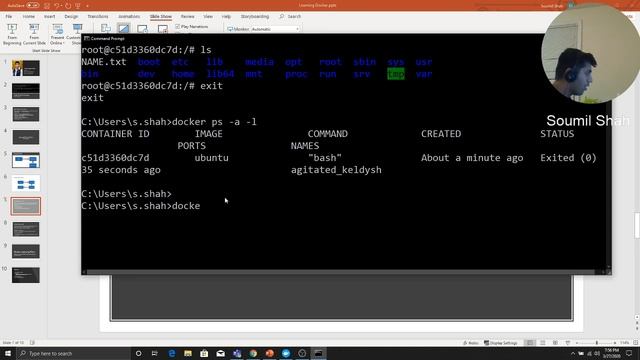Select slide 8 thumbnail

click(x=26, y=229)
